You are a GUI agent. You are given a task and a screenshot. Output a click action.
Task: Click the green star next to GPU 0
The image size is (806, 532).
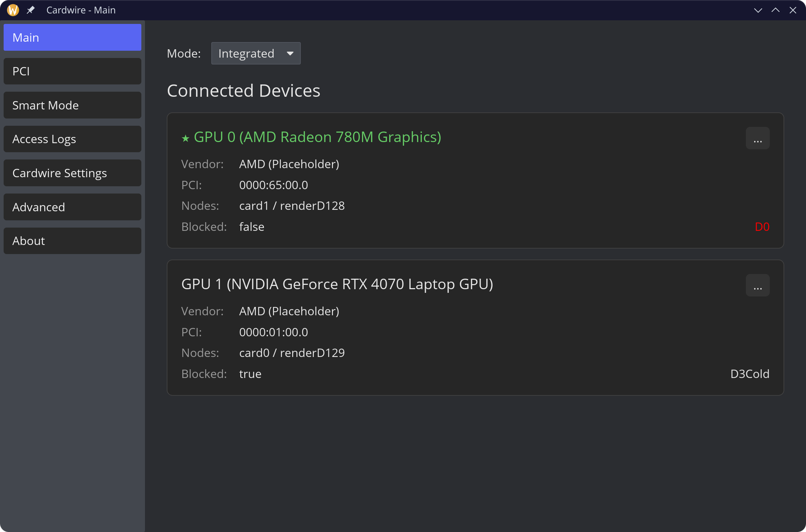tap(186, 138)
